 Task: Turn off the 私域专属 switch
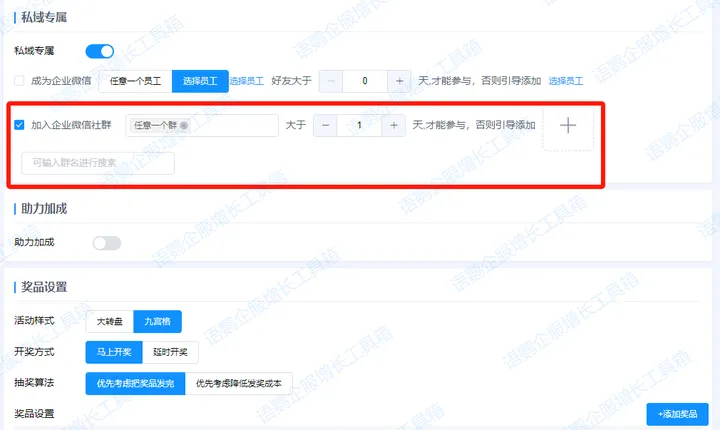100,51
